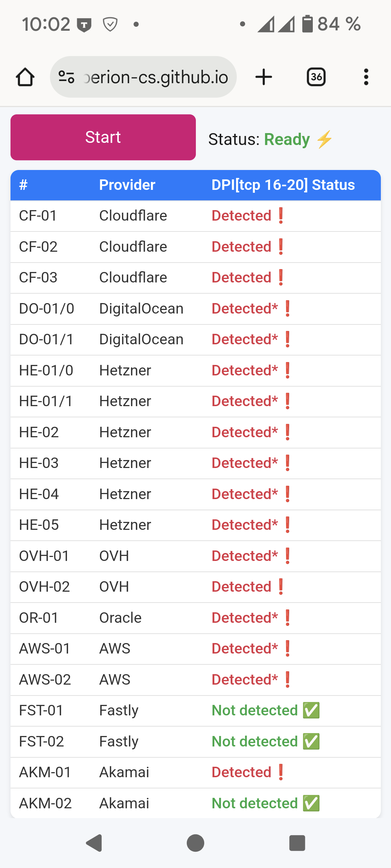Tap the battery icon in status bar

pos(307,24)
